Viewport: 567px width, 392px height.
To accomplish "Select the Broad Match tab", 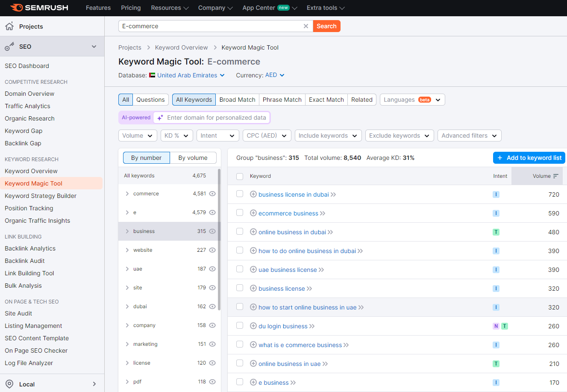I will pos(237,100).
